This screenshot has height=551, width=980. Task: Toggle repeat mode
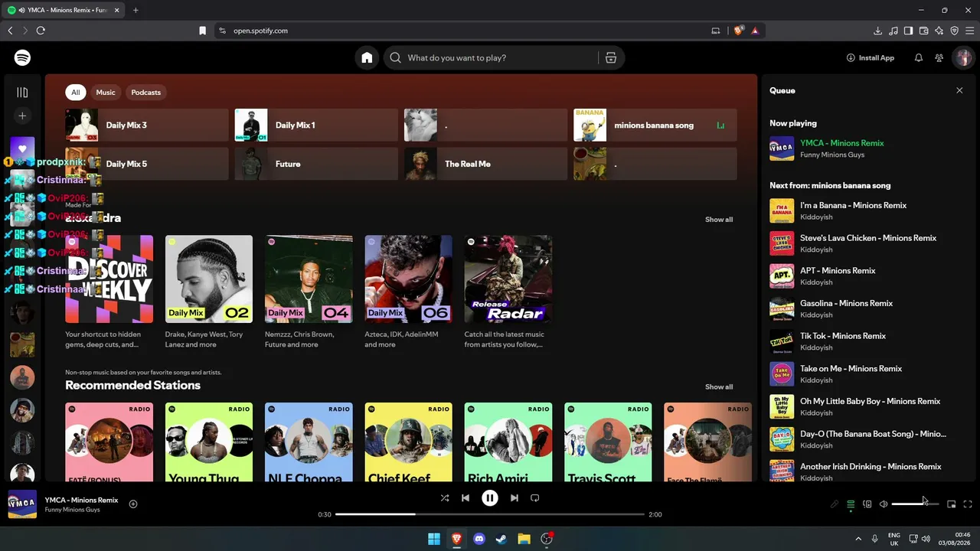pyautogui.click(x=535, y=498)
